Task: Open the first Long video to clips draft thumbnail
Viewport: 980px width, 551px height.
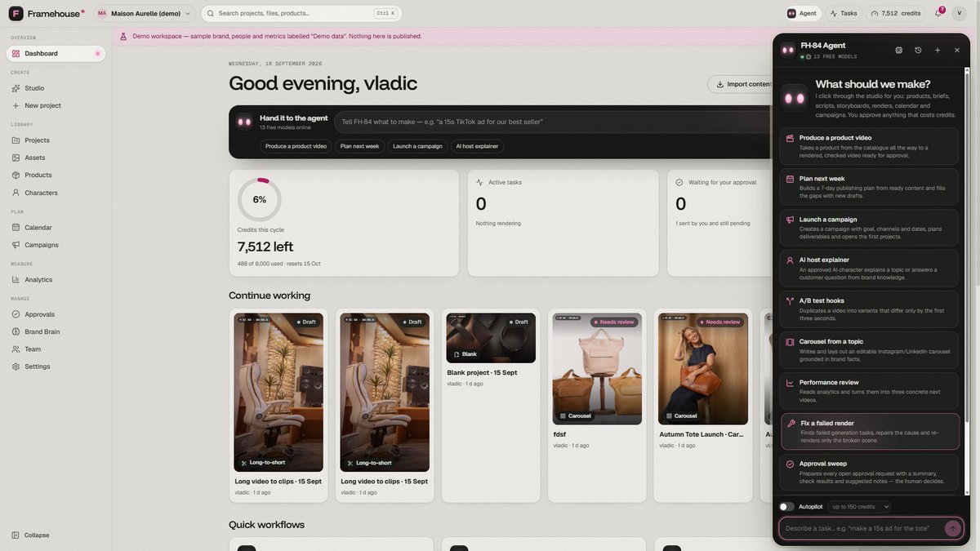Action: click(278, 393)
